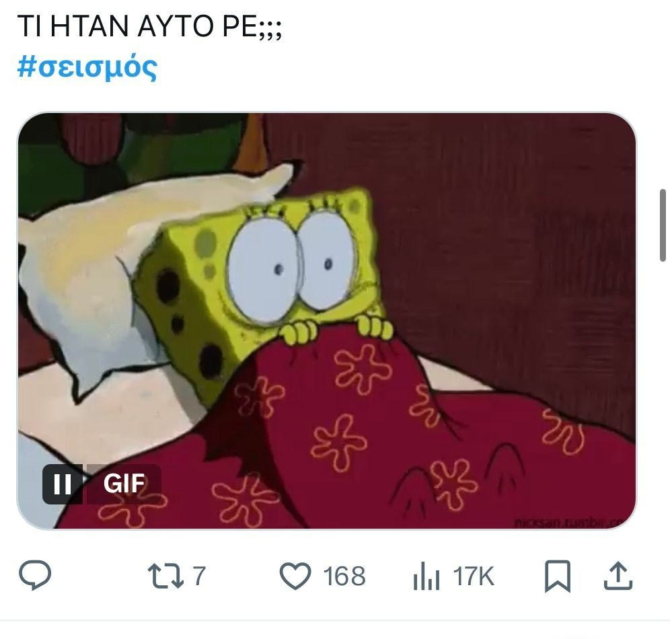Click the nicksan.tumblr watermark text
The width and height of the screenshot is (672, 639).
570,521
